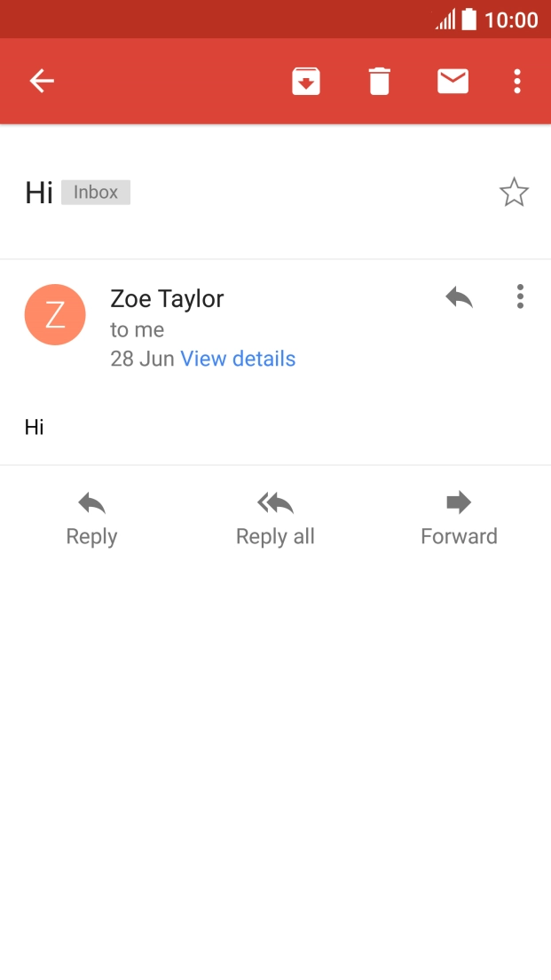Tap the Reply button at bottom left
The width and height of the screenshot is (551, 980).
click(91, 518)
